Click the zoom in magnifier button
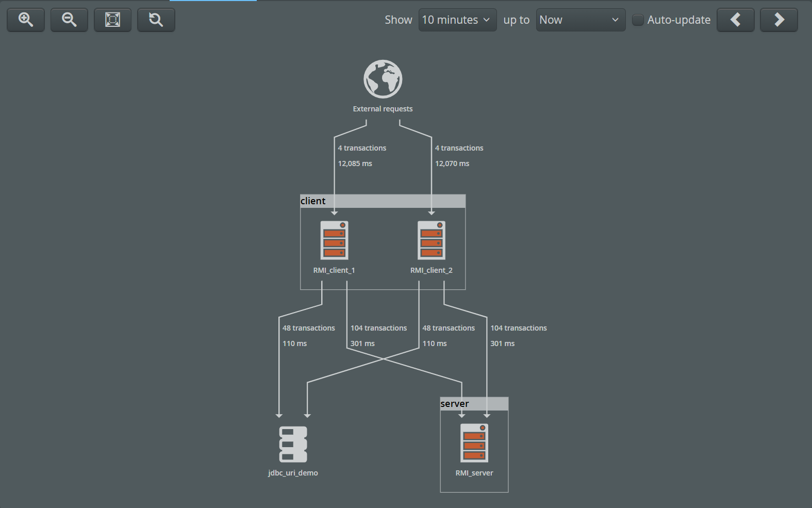The height and width of the screenshot is (508, 812). click(26, 20)
